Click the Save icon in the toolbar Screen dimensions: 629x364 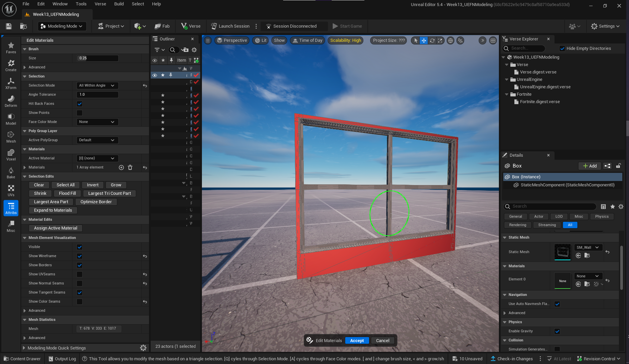pyautogui.click(x=9, y=26)
